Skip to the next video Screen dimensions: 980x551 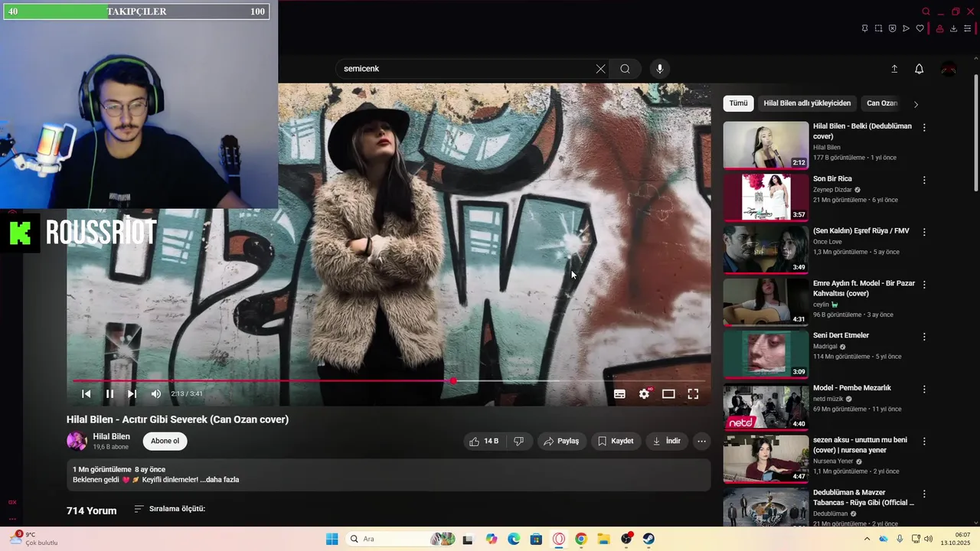point(132,394)
